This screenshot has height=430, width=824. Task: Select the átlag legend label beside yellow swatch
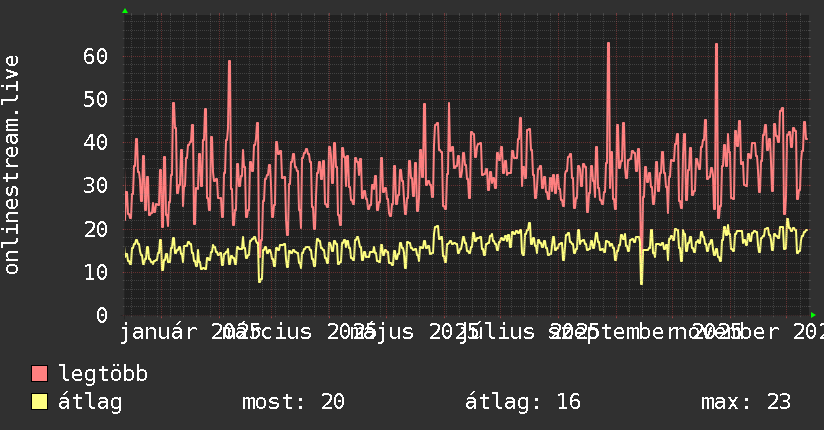coord(90,402)
